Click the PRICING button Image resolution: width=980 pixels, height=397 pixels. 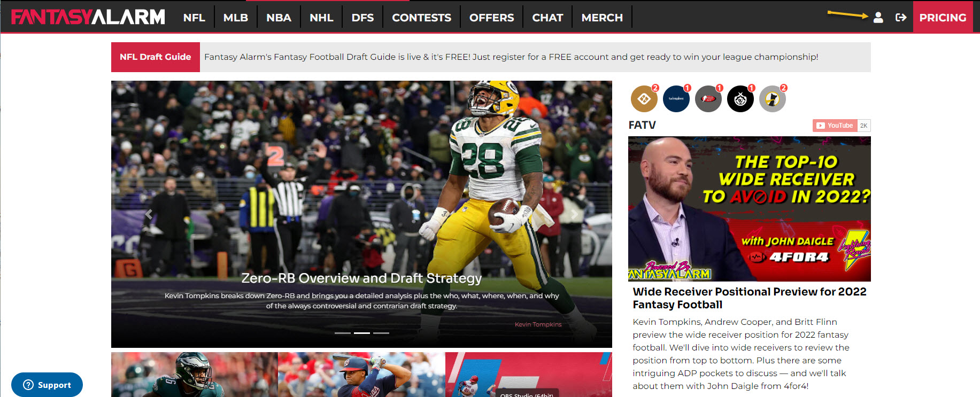click(x=943, y=18)
